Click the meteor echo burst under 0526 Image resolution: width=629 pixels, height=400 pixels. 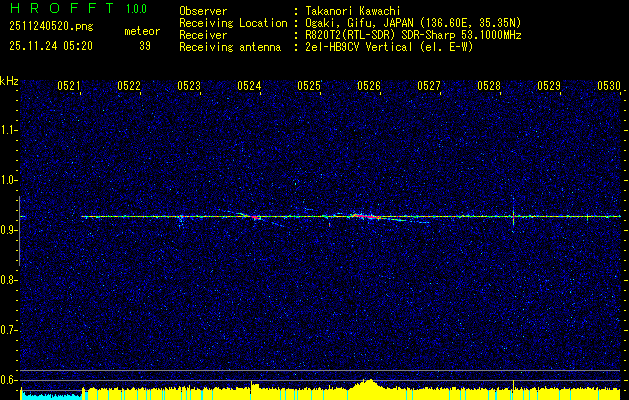[x=366, y=216]
